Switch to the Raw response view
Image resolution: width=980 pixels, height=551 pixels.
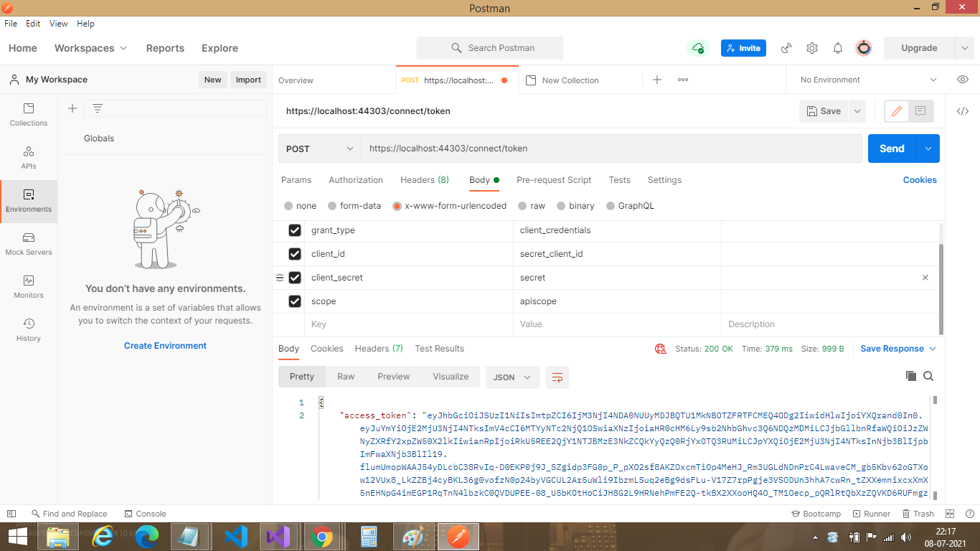pos(346,377)
